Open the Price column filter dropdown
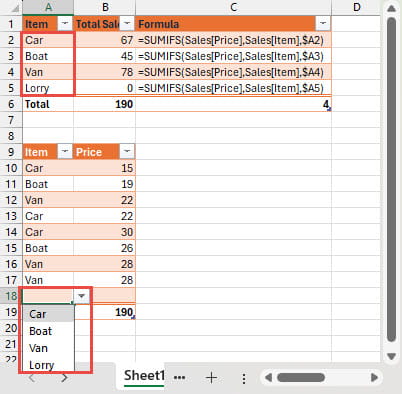 point(127,152)
